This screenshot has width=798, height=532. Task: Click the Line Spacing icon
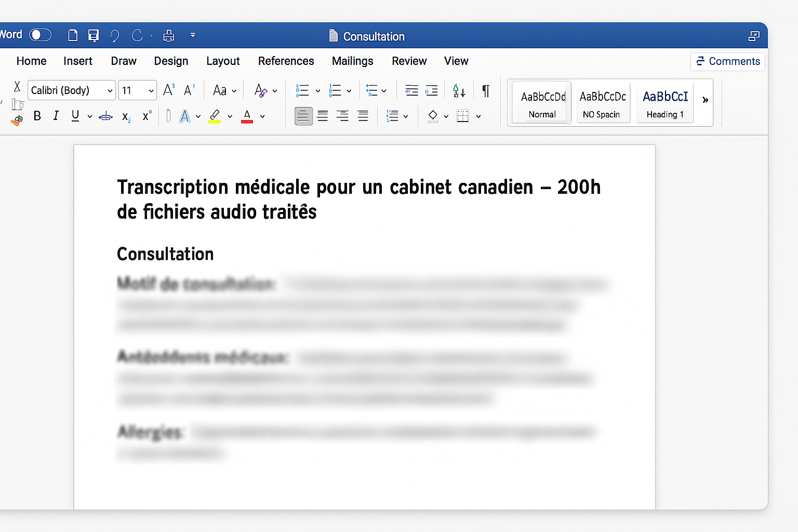[393, 116]
